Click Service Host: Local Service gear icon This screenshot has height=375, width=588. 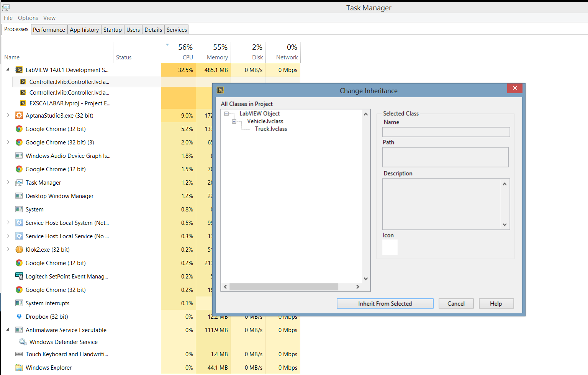pos(19,236)
